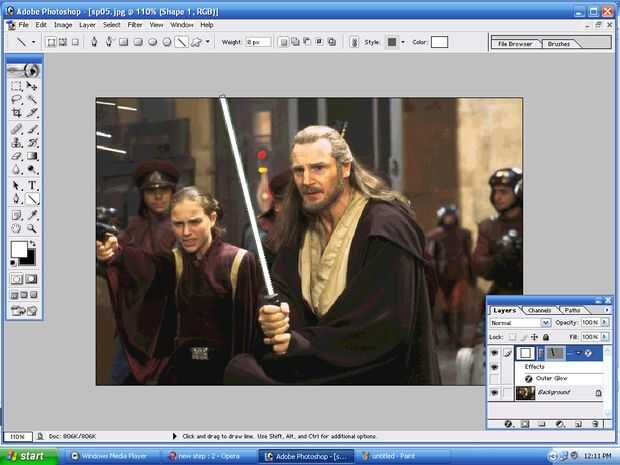Open the Opacity slider arrow
620x465 pixels.
(x=604, y=323)
